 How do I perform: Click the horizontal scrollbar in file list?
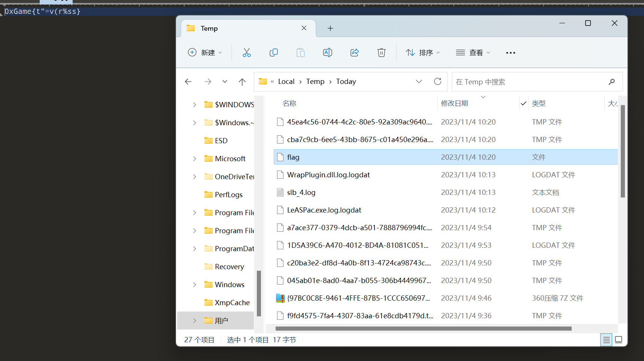click(x=423, y=328)
